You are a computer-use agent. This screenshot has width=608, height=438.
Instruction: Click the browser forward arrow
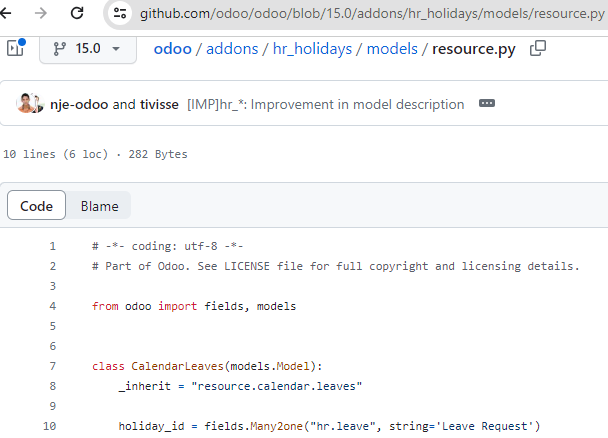40,13
